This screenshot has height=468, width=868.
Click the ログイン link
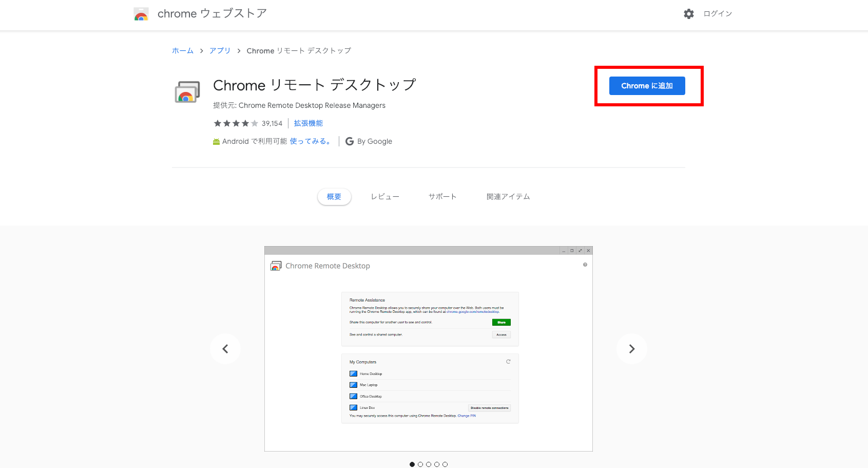pyautogui.click(x=718, y=14)
